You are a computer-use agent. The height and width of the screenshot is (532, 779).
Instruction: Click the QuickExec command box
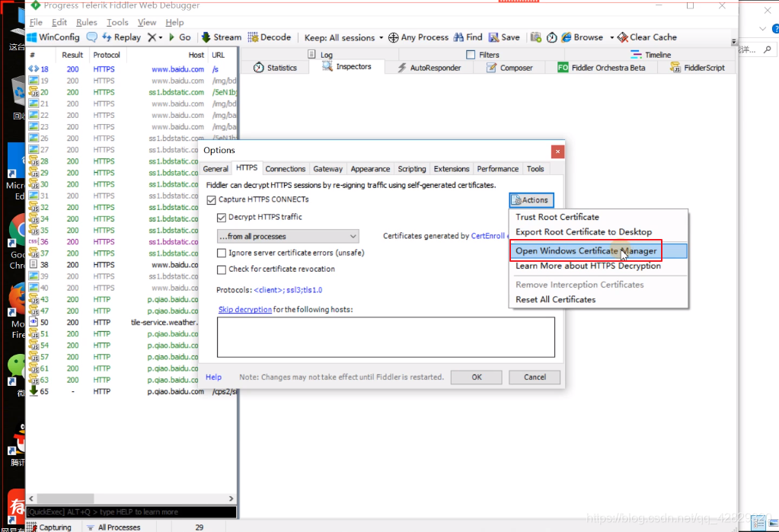[x=132, y=511]
